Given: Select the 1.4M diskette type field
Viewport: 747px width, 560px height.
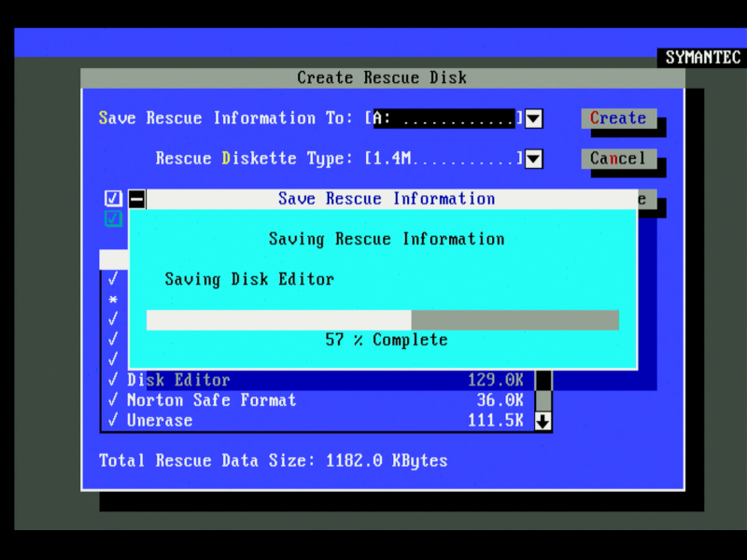Looking at the screenshot, I should (x=444, y=159).
